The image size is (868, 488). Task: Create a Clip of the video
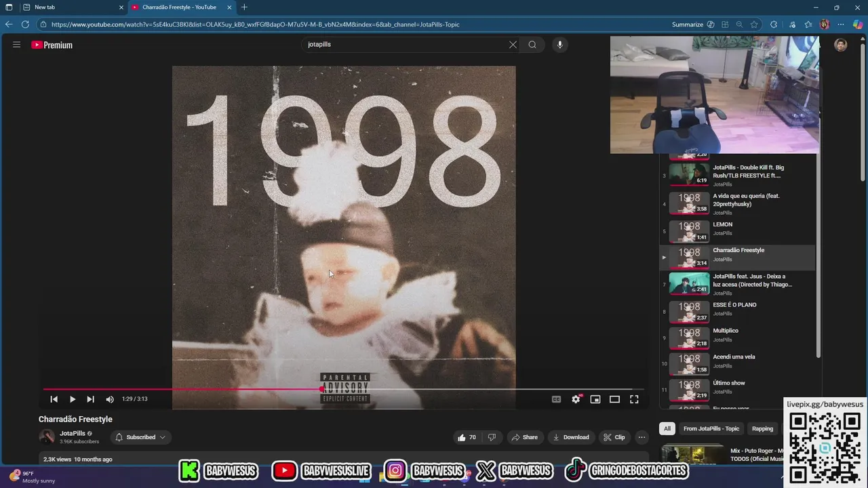coord(614,437)
